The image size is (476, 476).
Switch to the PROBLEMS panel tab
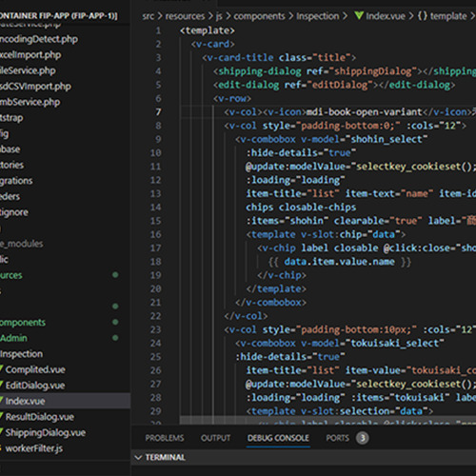click(x=165, y=438)
